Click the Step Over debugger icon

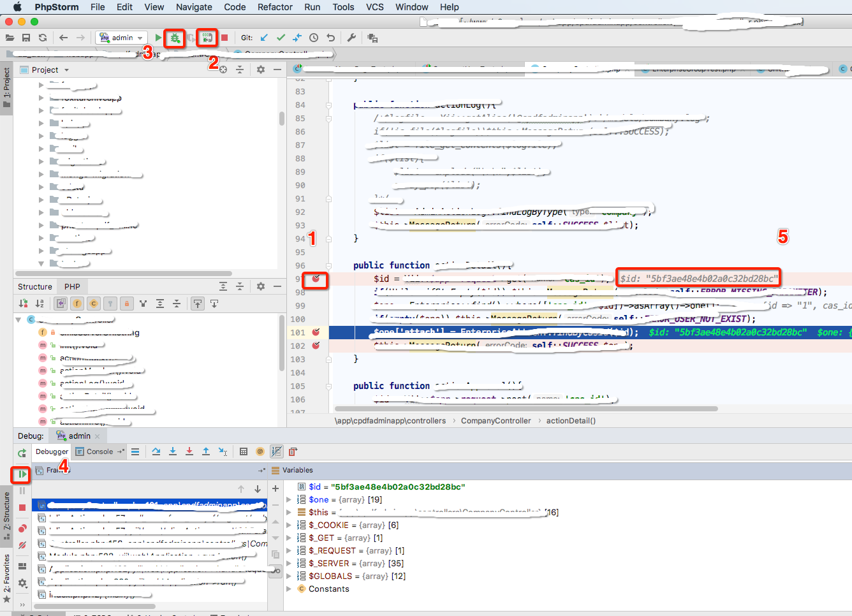click(156, 451)
